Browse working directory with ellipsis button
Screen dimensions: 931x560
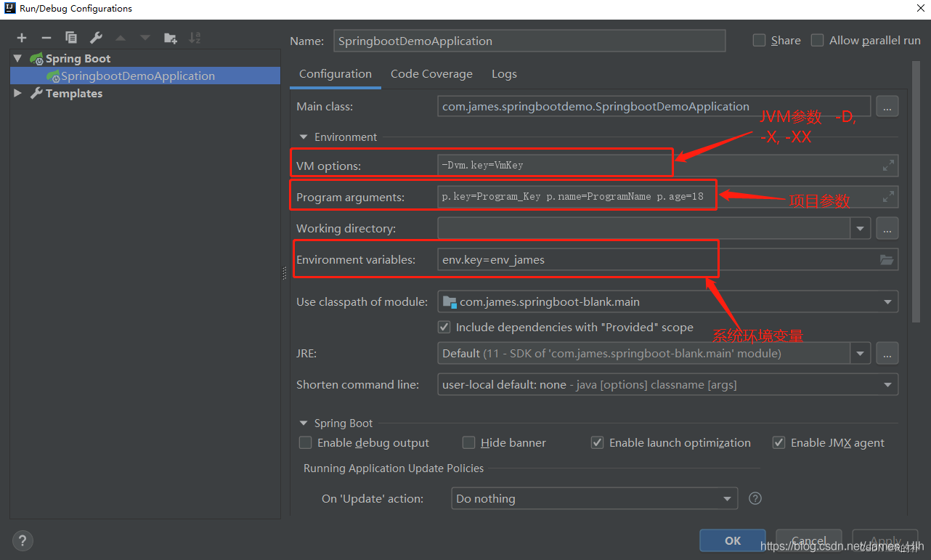tap(887, 228)
